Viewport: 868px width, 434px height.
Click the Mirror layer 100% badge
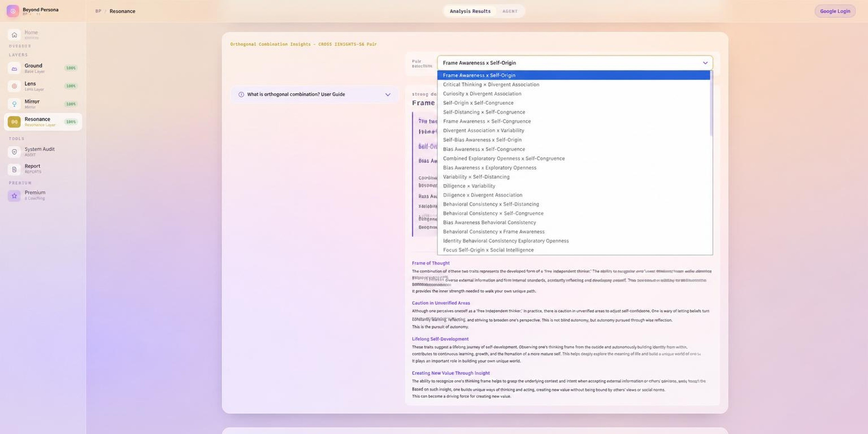(71, 104)
